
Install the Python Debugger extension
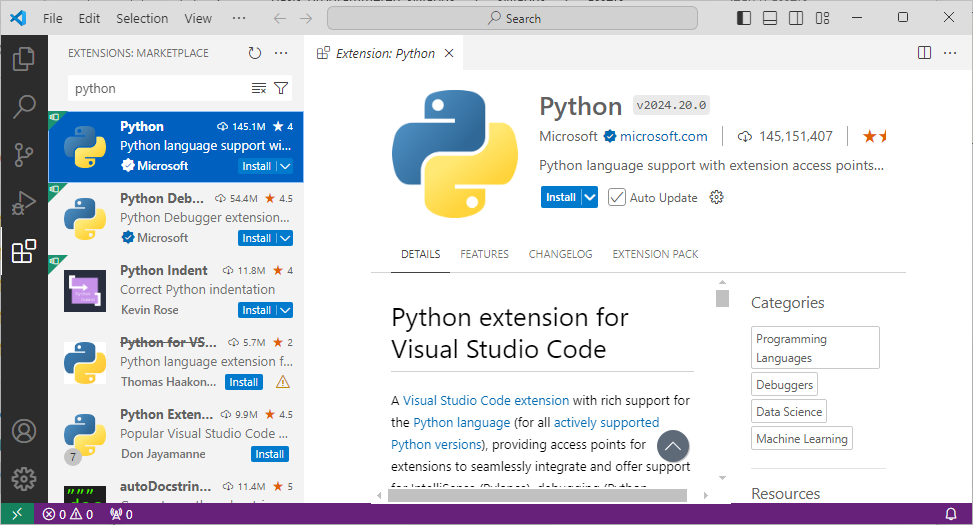point(257,238)
